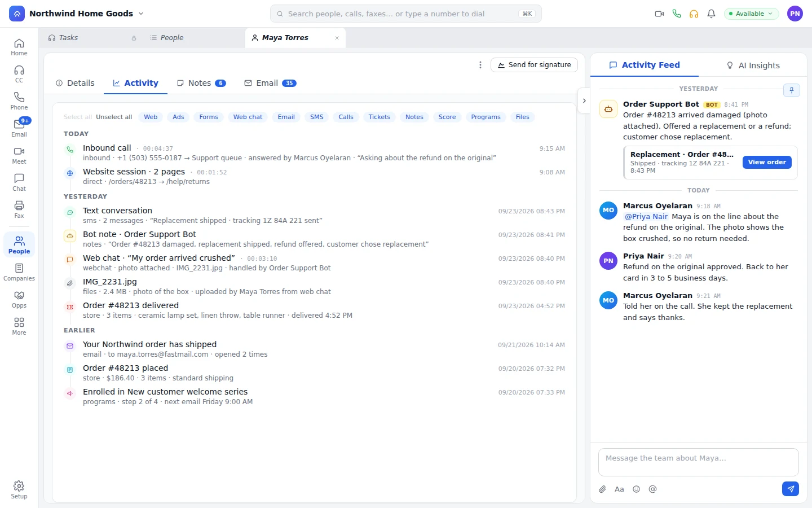This screenshot has width=812, height=508.
Task: Toggle the SMS activity filter chip
Action: click(317, 117)
